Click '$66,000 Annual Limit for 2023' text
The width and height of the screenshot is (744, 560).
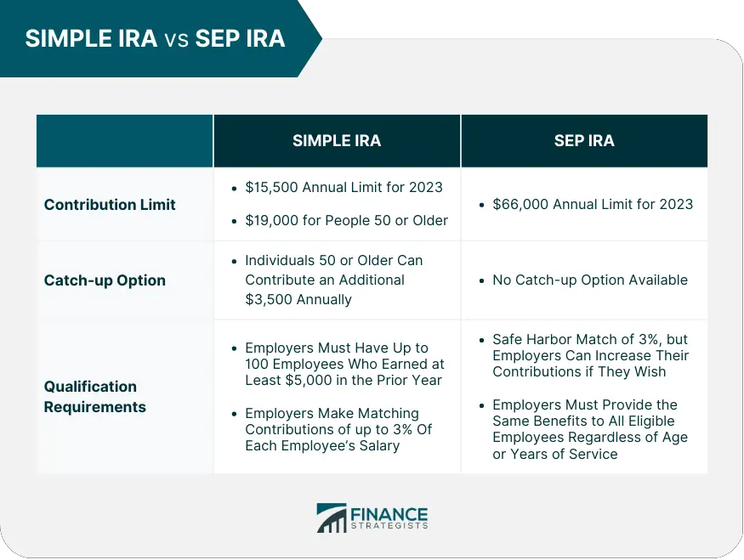[593, 204]
